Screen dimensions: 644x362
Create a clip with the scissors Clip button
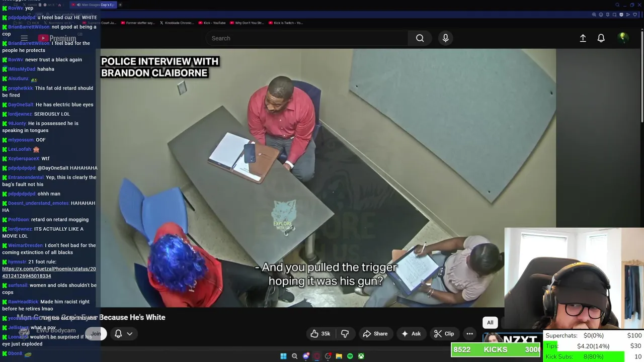pos(444,334)
